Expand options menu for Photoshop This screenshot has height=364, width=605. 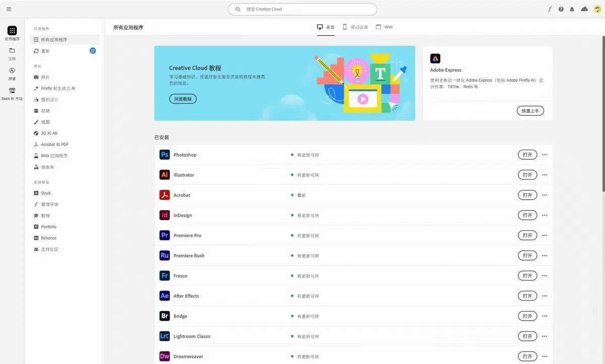coord(544,154)
